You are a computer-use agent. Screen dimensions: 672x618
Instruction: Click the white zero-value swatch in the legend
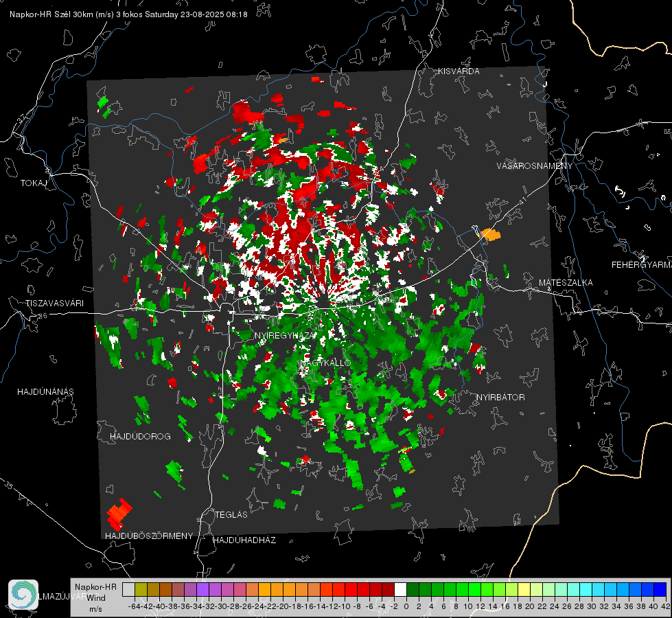(400, 589)
